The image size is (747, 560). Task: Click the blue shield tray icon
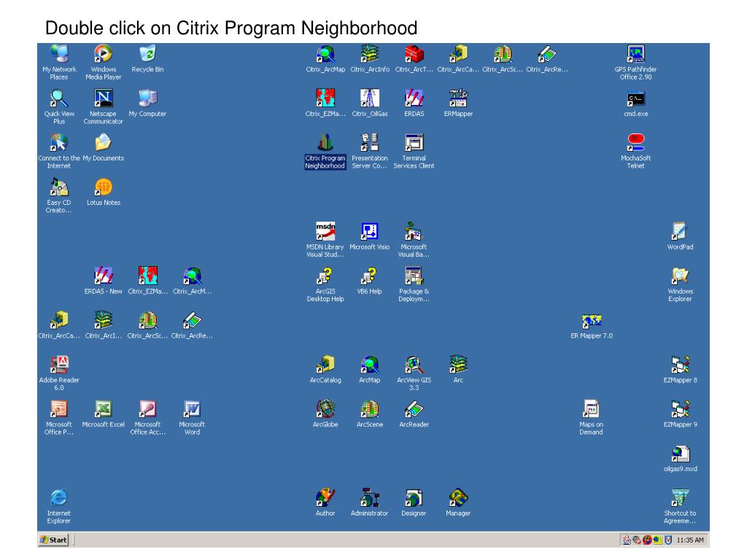(x=668, y=540)
